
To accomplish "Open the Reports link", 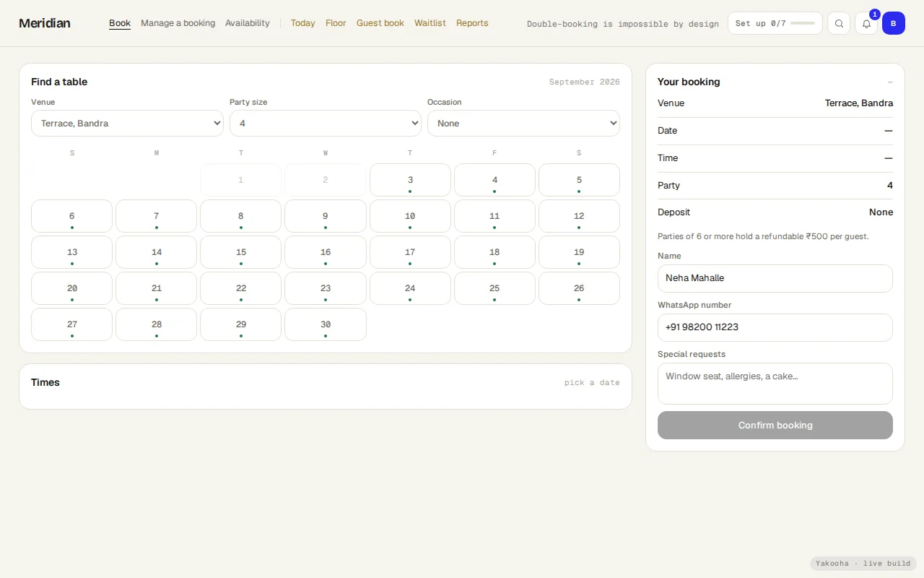I will pos(472,23).
